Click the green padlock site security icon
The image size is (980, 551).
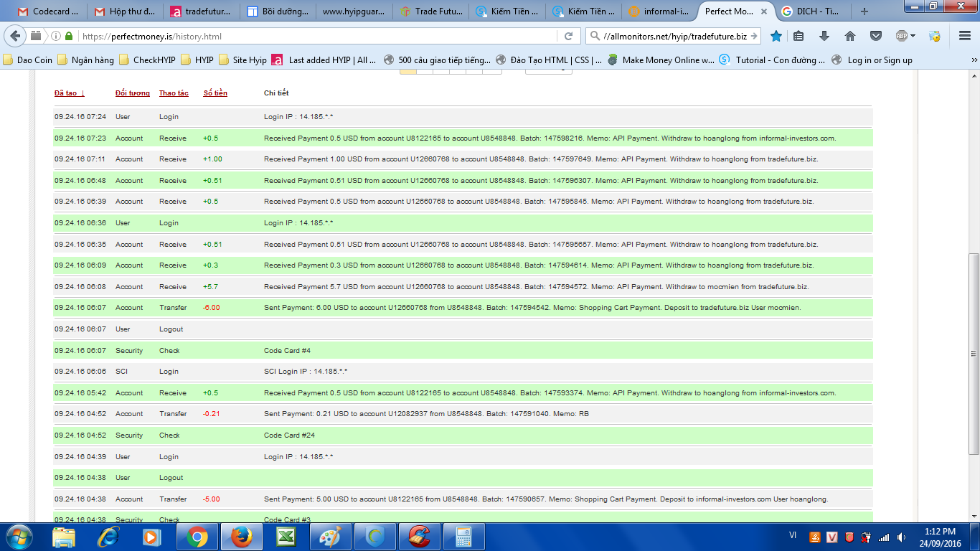click(69, 36)
